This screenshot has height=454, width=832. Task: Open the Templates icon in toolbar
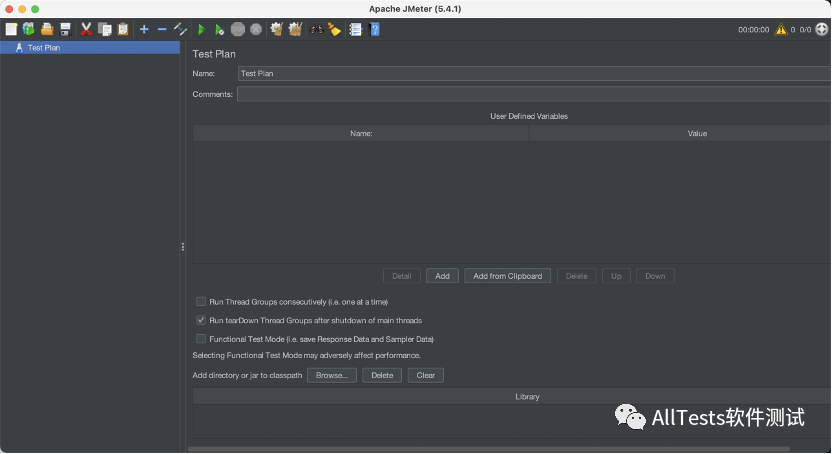tap(29, 29)
